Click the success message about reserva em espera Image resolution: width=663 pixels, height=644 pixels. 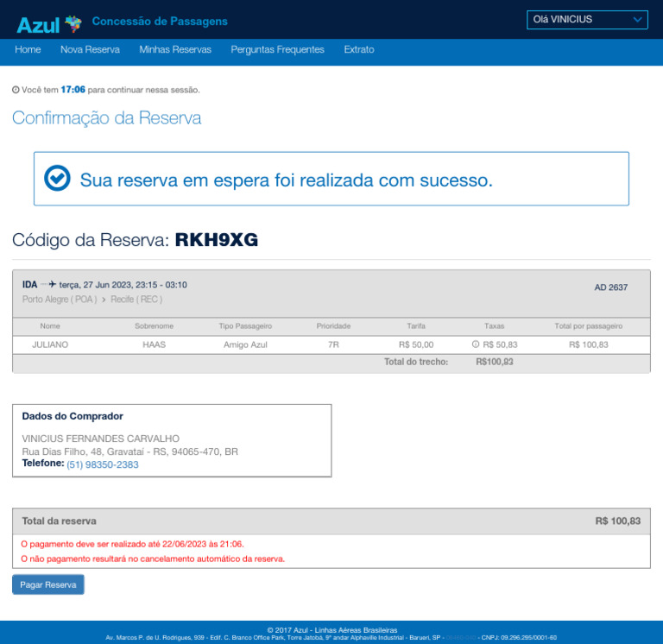[x=287, y=180]
